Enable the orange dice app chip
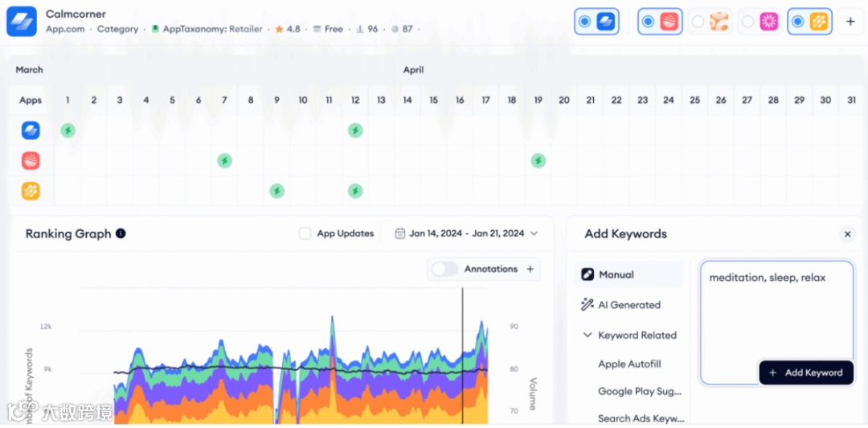The width and height of the screenshot is (868, 428). (710, 22)
